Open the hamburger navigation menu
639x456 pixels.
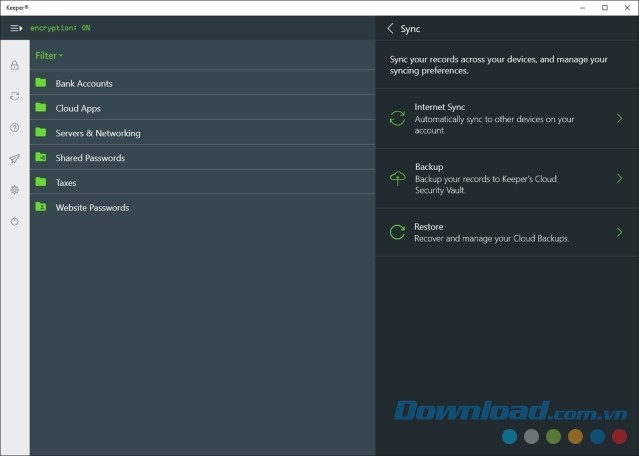[16, 28]
